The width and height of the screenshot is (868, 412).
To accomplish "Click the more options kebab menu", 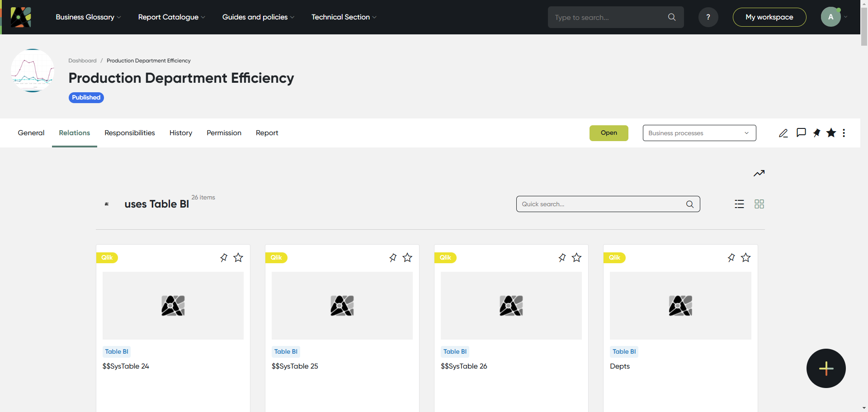I will pos(844,133).
